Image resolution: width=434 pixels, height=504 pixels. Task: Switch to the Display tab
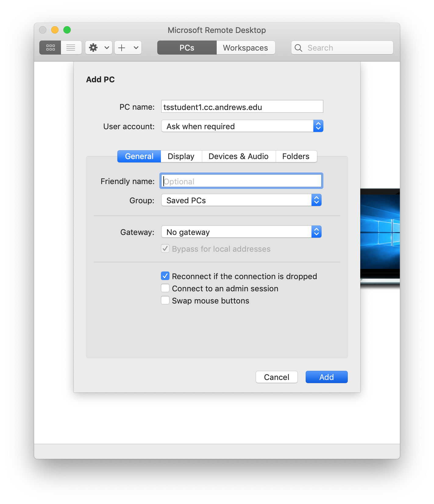181,156
